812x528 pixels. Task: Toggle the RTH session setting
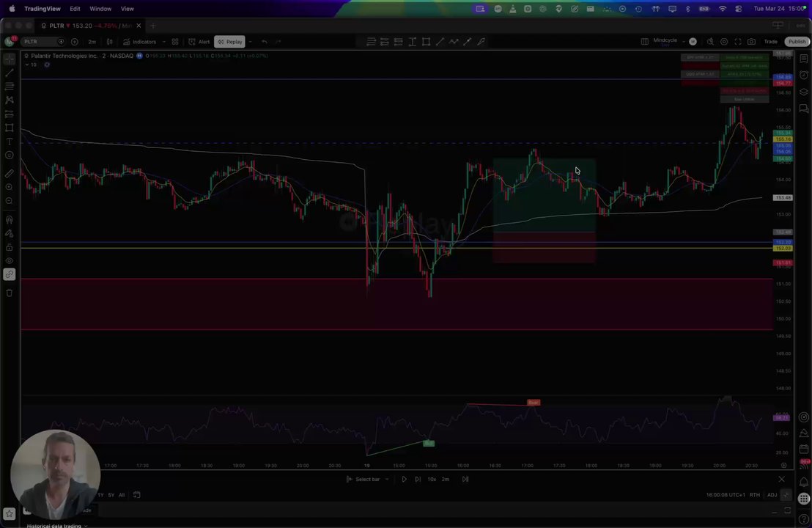point(755,495)
